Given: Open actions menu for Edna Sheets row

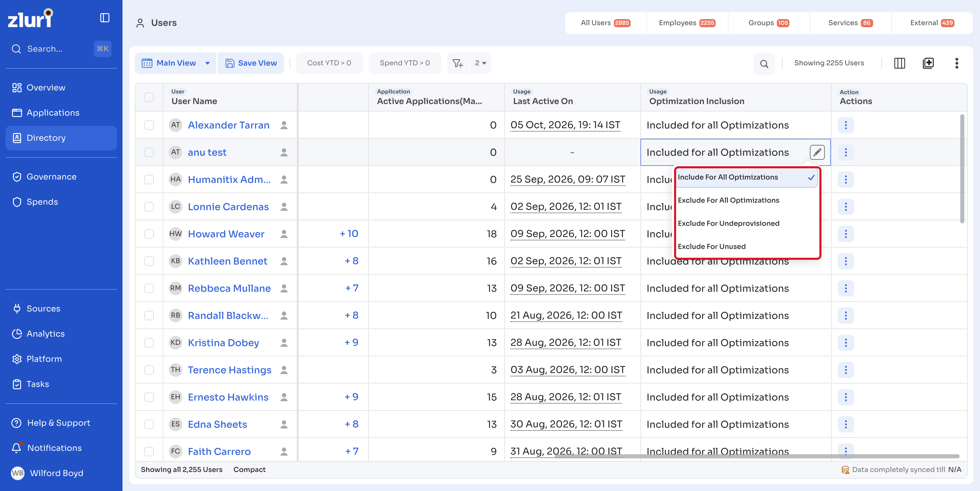Looking at the screenshot, I should [x=845, y=424].
